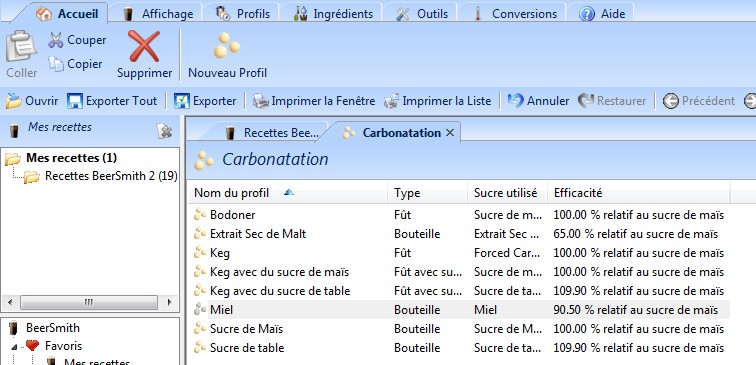
Task: Click the Annuler undo button
Action: point(539,101)
